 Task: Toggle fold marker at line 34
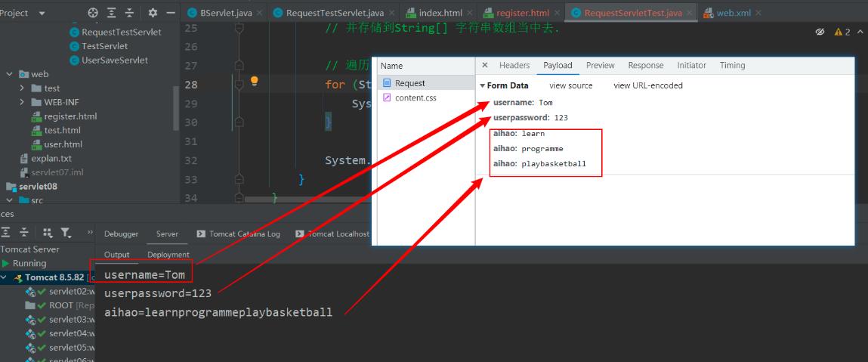[239, 197]
